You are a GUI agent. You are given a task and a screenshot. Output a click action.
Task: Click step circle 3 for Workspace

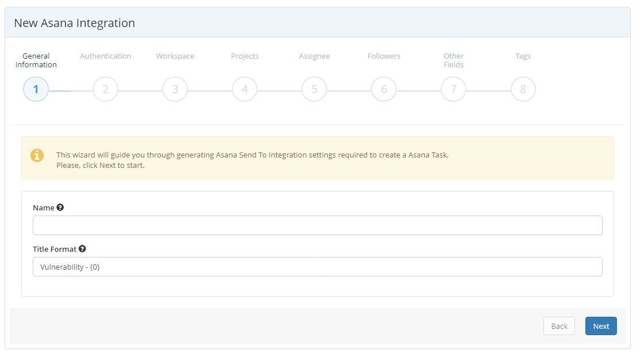click(x=175, y=89)
